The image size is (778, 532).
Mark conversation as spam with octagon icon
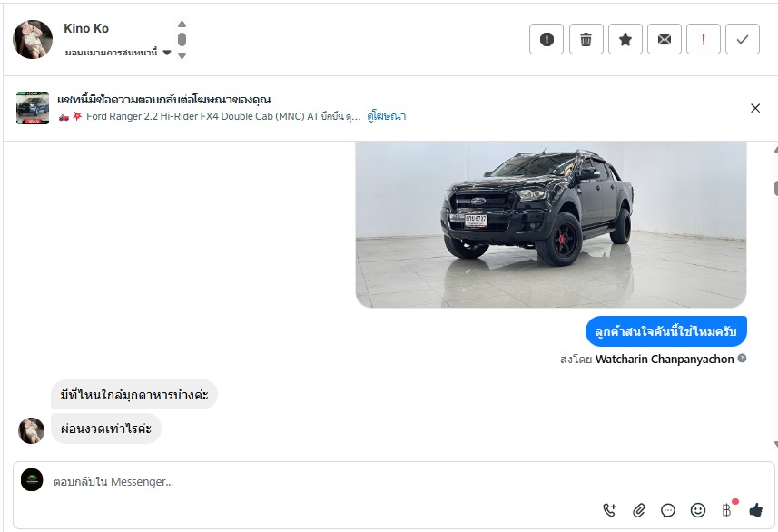547,39
